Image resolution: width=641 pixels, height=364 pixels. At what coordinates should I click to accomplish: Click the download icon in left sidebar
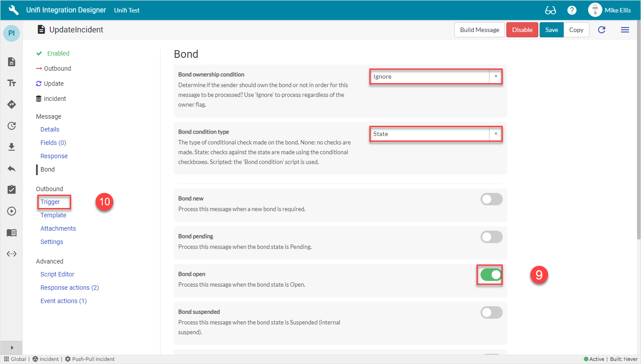coord(11,147)
